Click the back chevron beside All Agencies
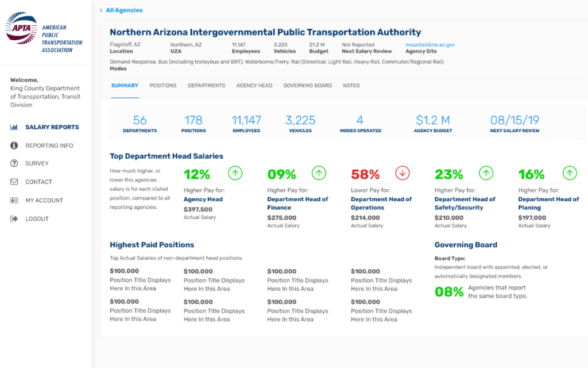 tap(101, 10)
